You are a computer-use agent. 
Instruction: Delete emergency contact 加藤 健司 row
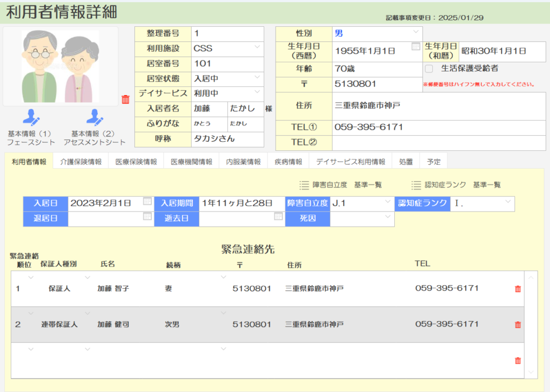(518, 325)
